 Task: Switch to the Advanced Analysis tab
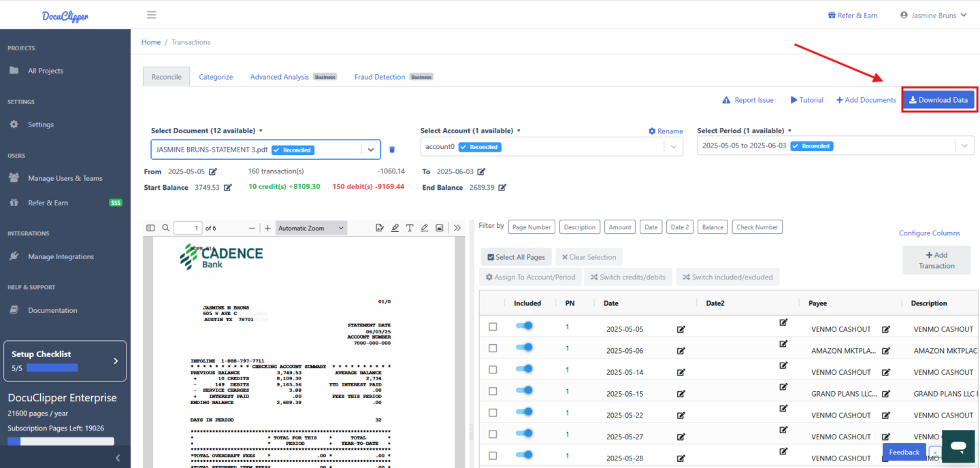[280, 77]
